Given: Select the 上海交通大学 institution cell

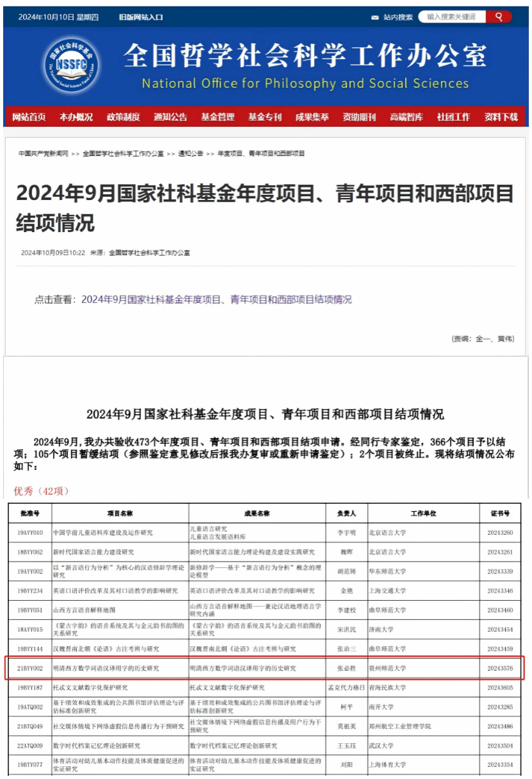Looking at the screenshot, I should pos(423,591).
